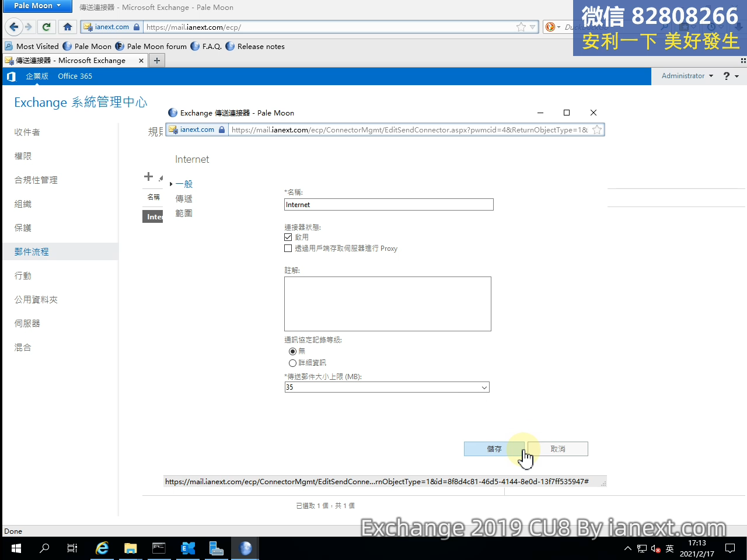Open Task View on the taskbar

pos(72,548)
